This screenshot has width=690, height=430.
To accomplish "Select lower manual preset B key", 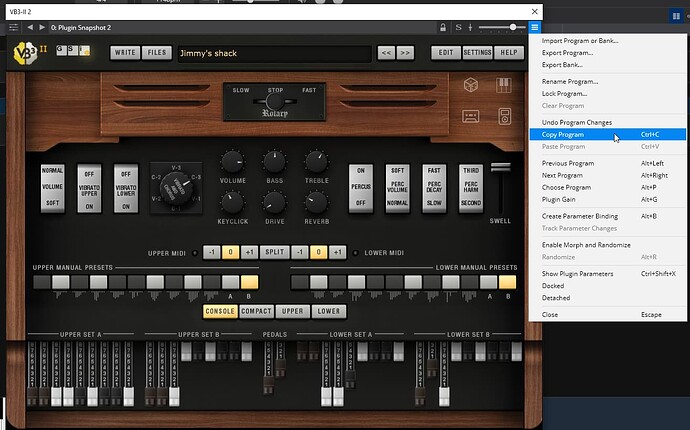I will (x=507, y=282).
